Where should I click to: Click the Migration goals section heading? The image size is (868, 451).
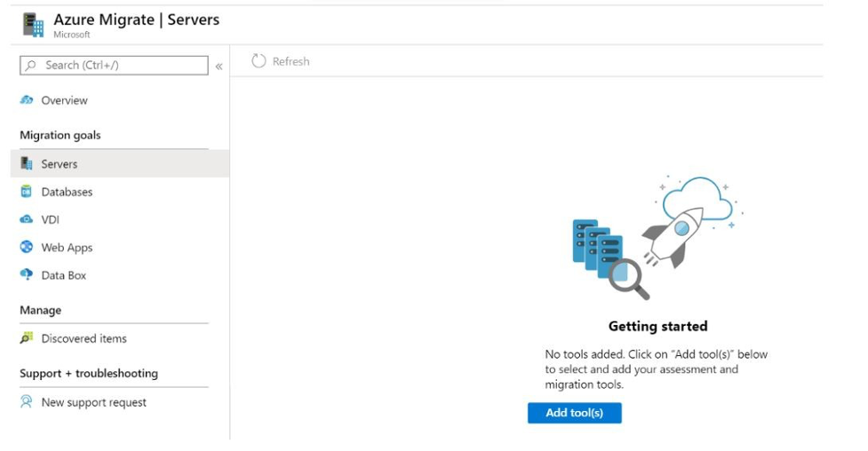pyautogui.click(x=60, y=135)
